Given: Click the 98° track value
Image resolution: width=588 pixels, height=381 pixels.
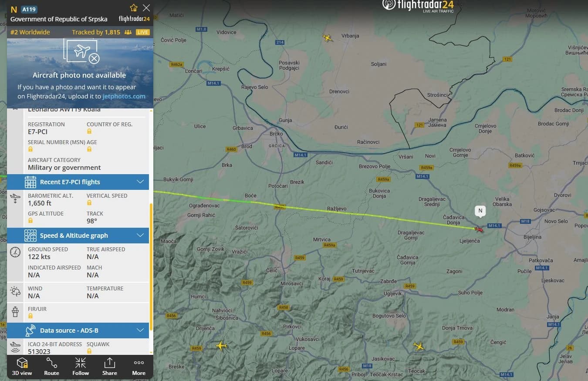Looking at the screenshot, I should (x=92, y=221).
